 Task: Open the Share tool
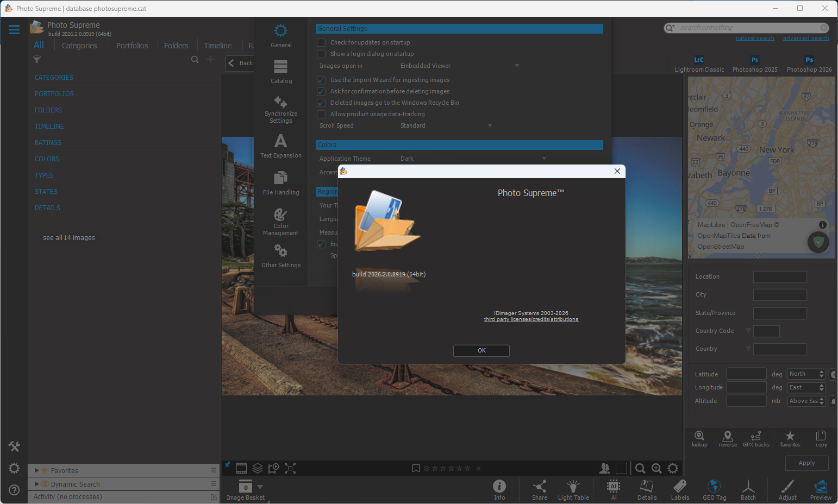pyautogui.click(x=539, y=489)
